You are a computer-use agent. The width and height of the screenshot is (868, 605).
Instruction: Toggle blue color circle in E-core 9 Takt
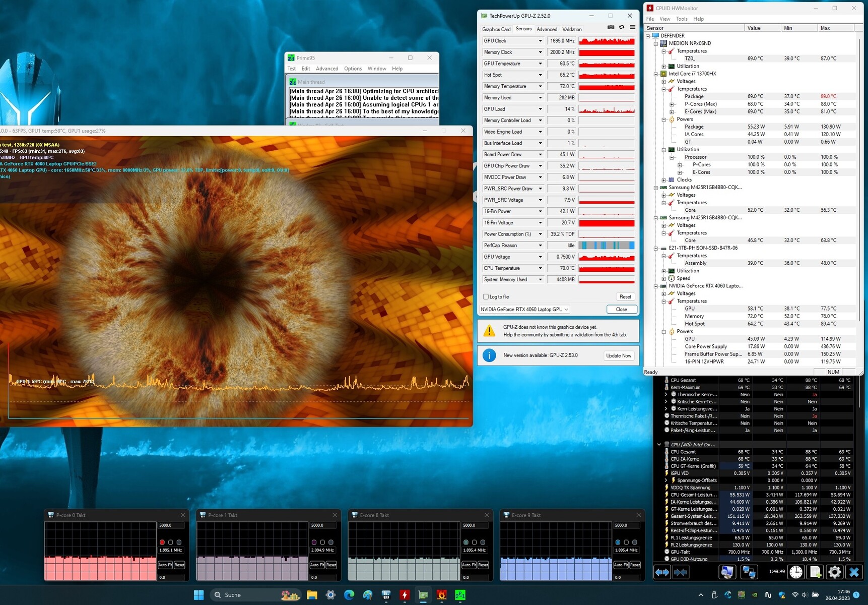[x=618, y=542]
